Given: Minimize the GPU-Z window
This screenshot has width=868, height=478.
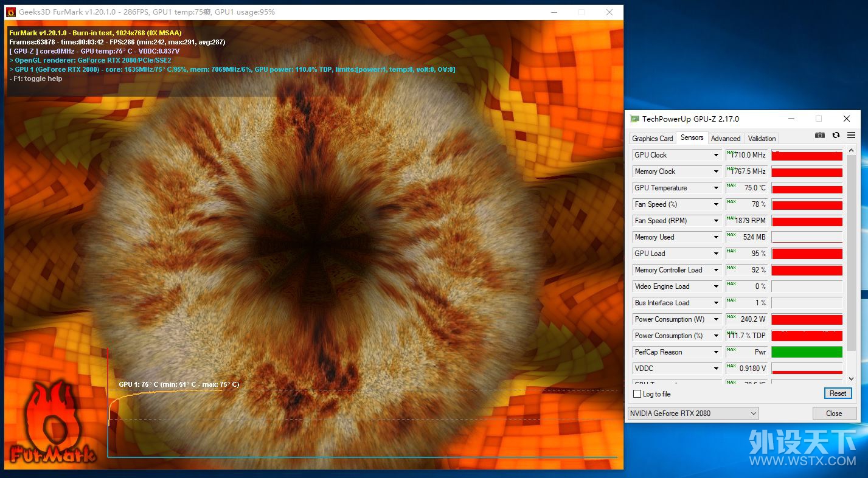Looking at the screenshot, I should [x=791, y=119].
